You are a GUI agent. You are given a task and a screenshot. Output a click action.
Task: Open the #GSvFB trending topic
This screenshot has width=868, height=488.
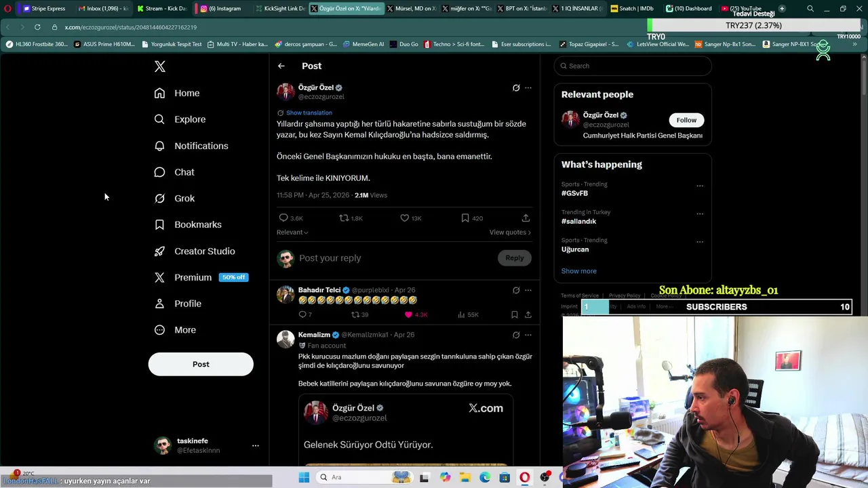pyautogui.click(x=574, y=193)
